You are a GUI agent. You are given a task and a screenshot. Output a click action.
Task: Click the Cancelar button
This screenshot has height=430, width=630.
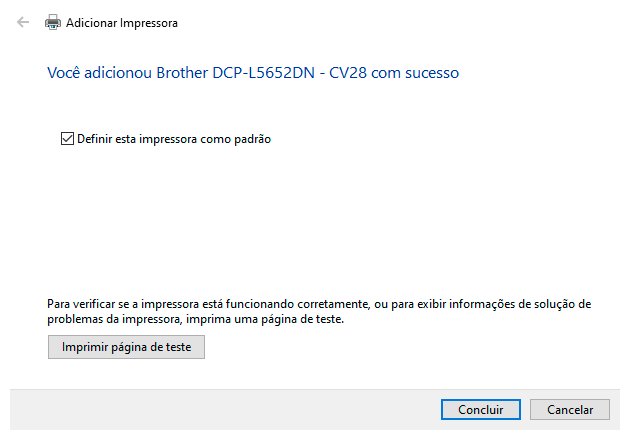569,409
